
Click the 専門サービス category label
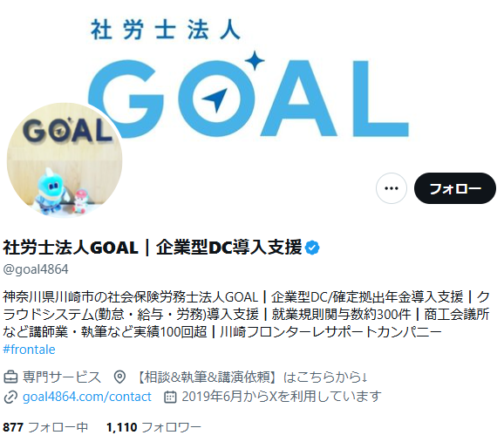(62, 377)
